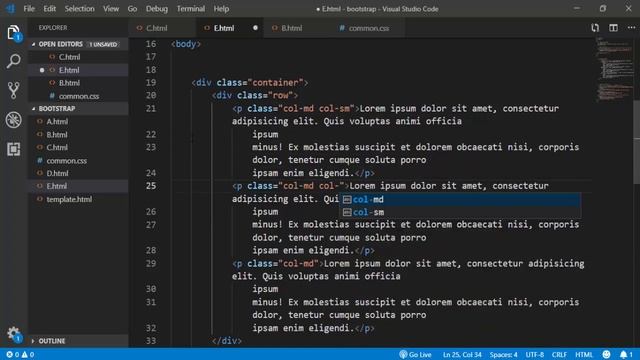Screen dimensions: 640x360
Task: Click the class="container" div line
Action: pos(249,83)
